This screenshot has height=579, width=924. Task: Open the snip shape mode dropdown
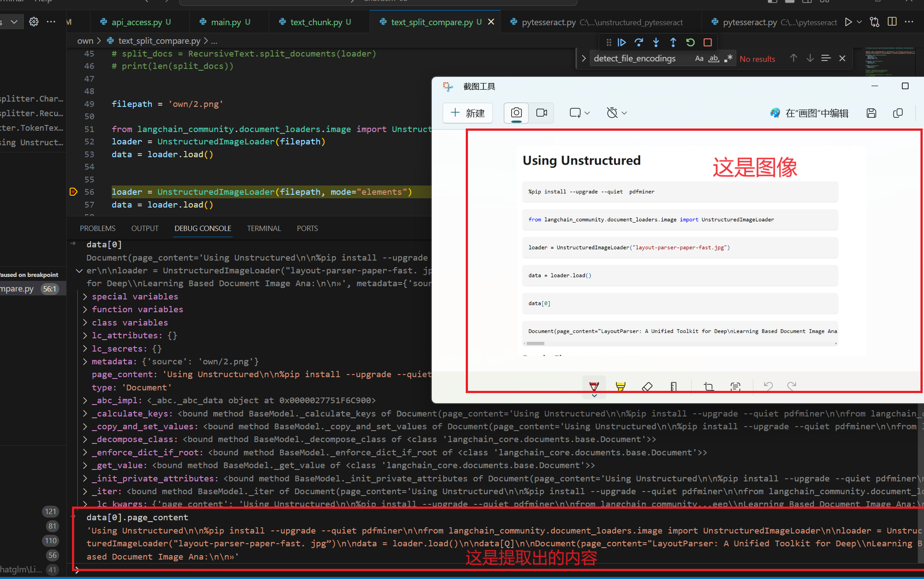click(580, 113)
